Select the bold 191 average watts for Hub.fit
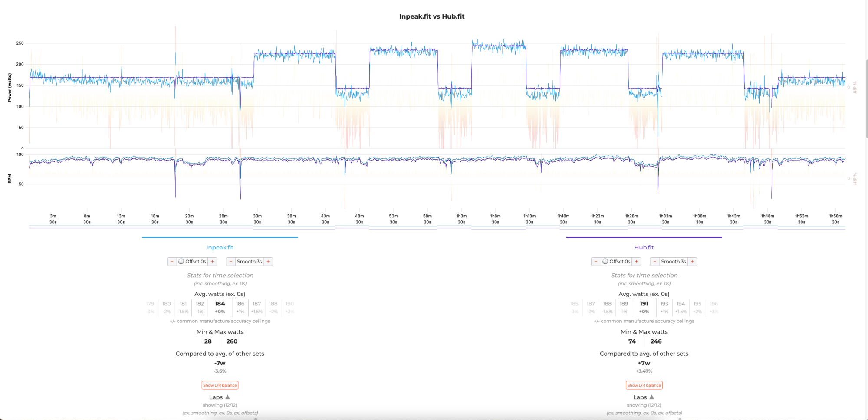868x420 pixels. pyautogui.click(x=644, y=304)
